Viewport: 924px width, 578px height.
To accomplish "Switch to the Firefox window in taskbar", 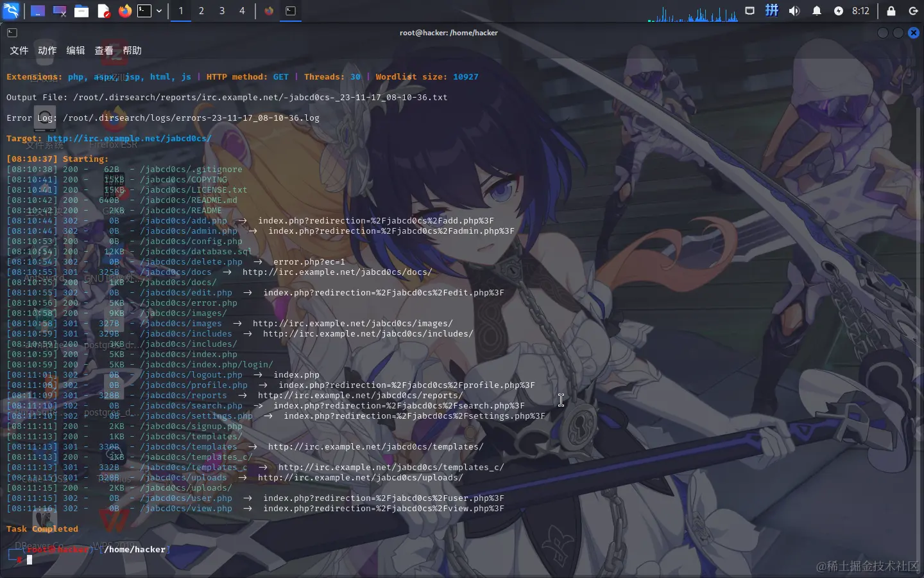I will point(269,11).
